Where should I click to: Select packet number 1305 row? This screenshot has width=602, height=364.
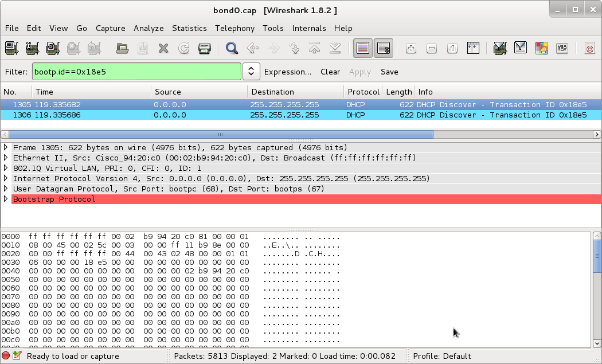pos(301,104)
